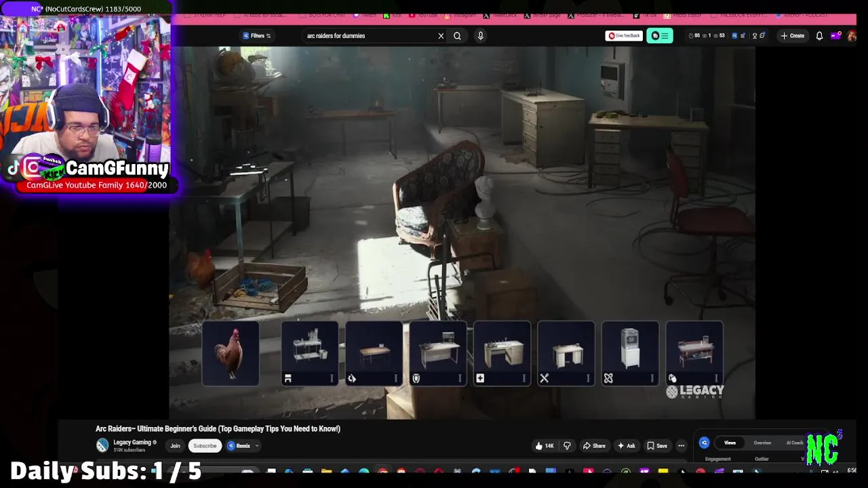Select the Overview tab in extension panel
The image size is (868, 488).
pyautogui.click(x=762, y=443)
